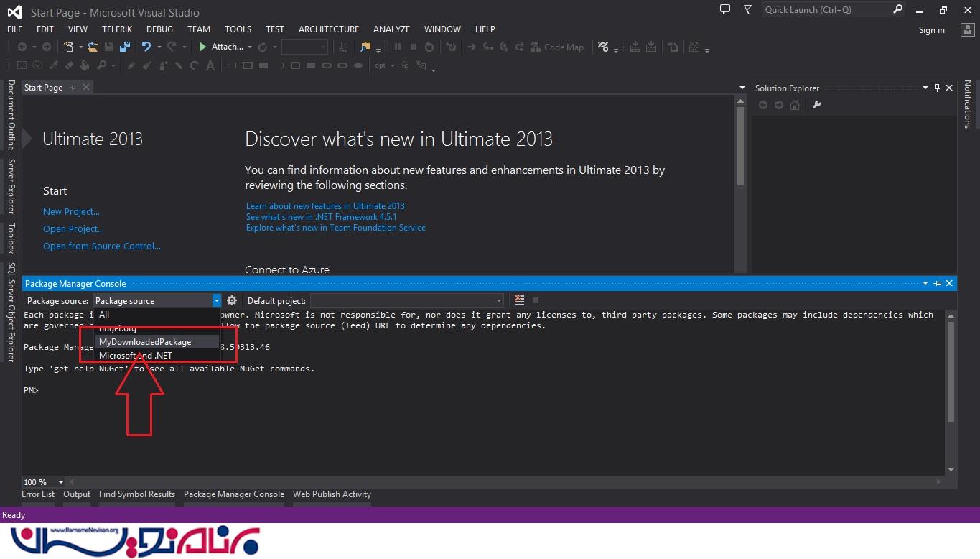Toggle Package Manager Console pin auto-hide

(x=937, y=284)
